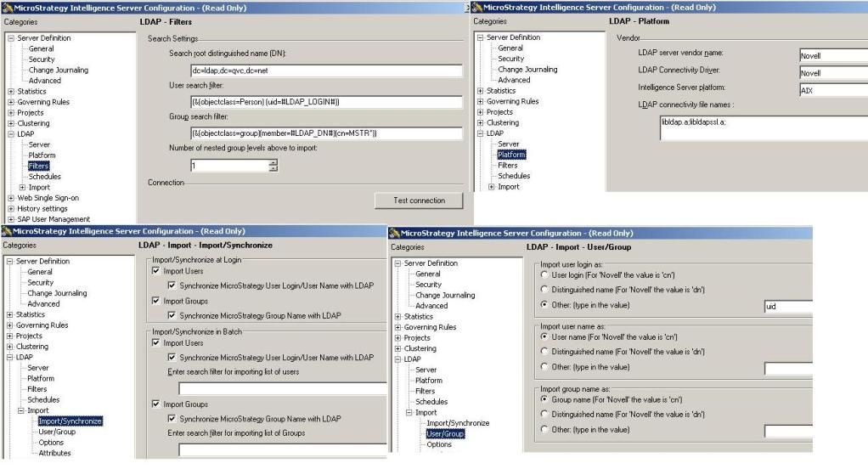Select 'Group name' radio under Import group name as

(x=544, y=398)
